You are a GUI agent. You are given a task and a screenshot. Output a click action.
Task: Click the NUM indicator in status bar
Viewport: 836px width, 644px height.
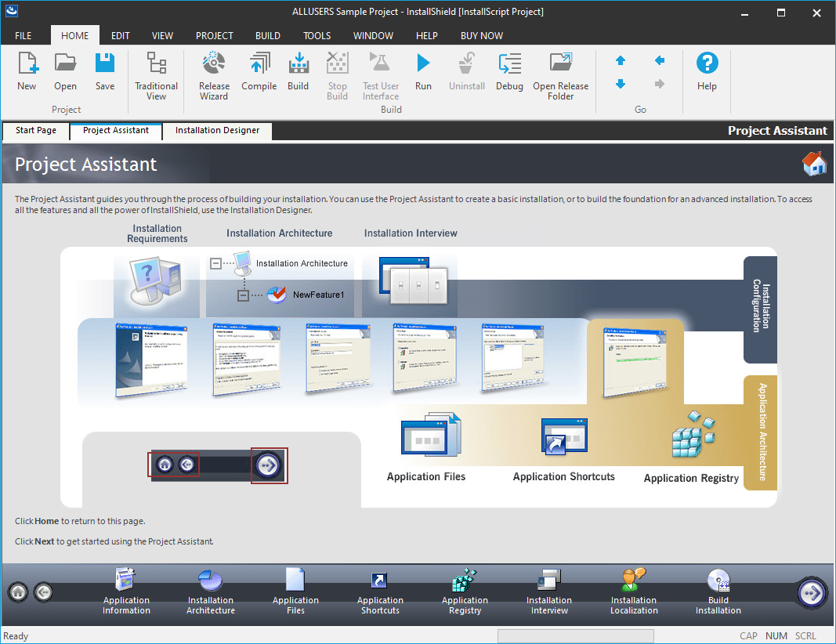click(x=776, y=636)
